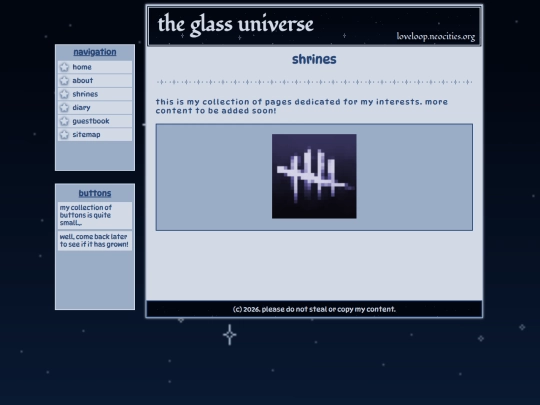Open the shrines navigation link
This screenshot has width=540, height=405.
(x=85, y=94)
